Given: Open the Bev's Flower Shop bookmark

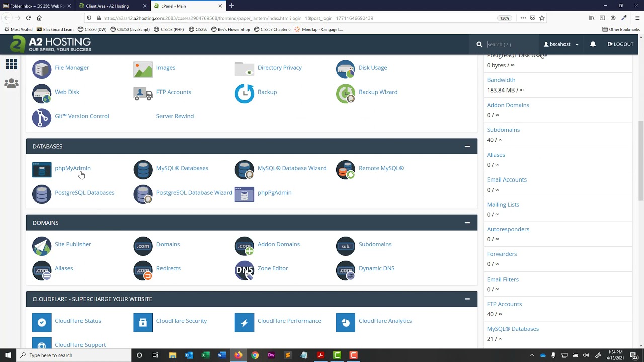Looking at the screenshot, I should [x=230, y=29].
